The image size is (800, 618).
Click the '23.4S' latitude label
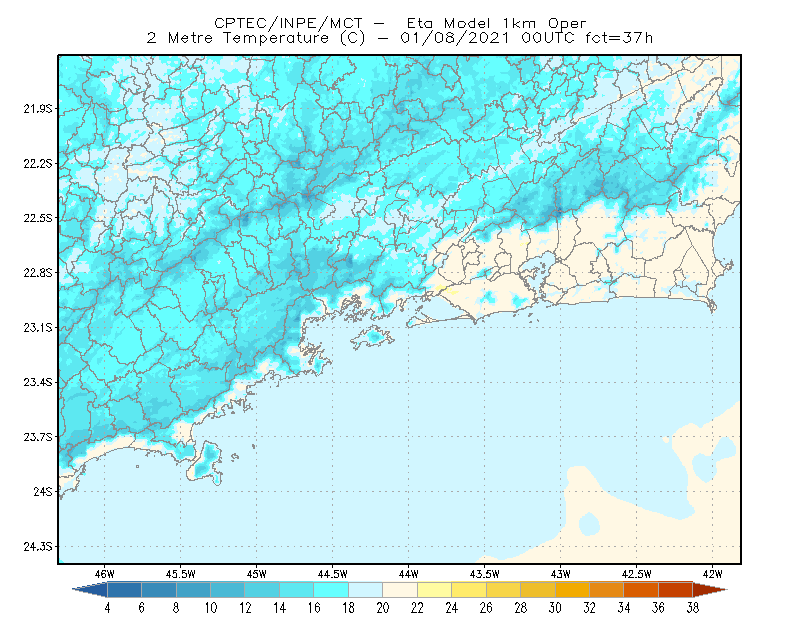(38, 382)
